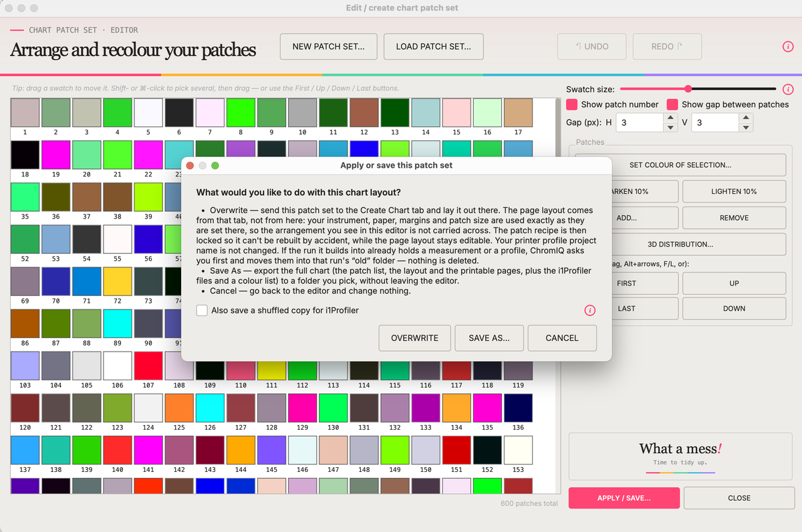This screenshot has width=802, height=532.
Task: Click New Patch Set... button
Action: point(329,47)
